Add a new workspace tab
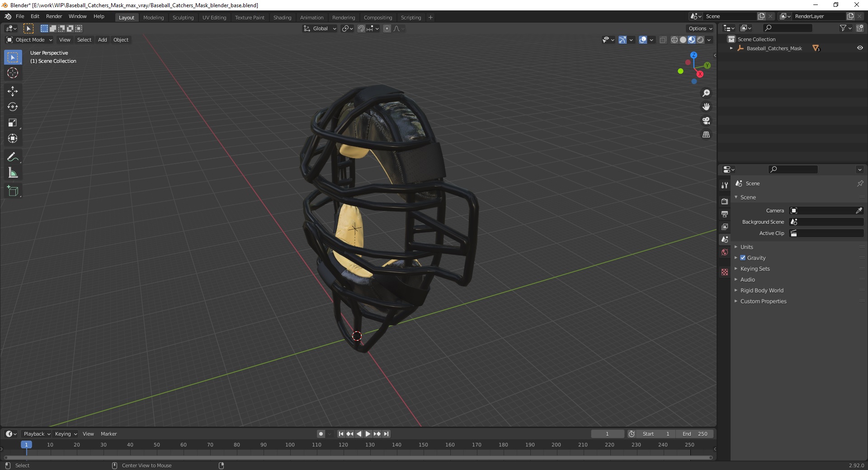Screen dimensions: 868x470 [430, 18]
